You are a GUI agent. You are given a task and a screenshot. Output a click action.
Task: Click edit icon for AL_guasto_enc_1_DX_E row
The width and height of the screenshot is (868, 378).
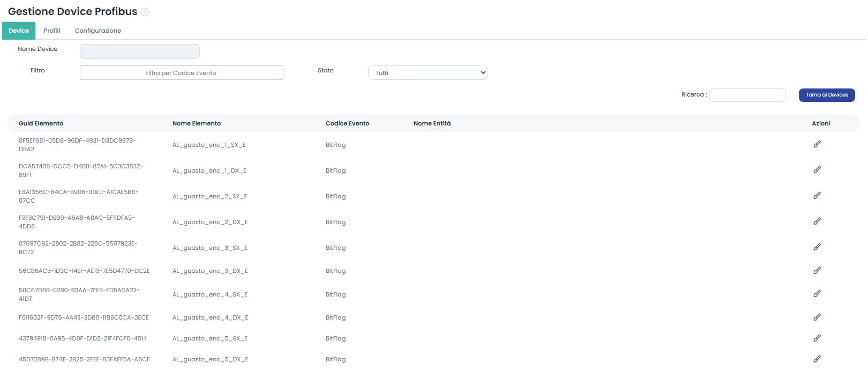pos(817,170)
